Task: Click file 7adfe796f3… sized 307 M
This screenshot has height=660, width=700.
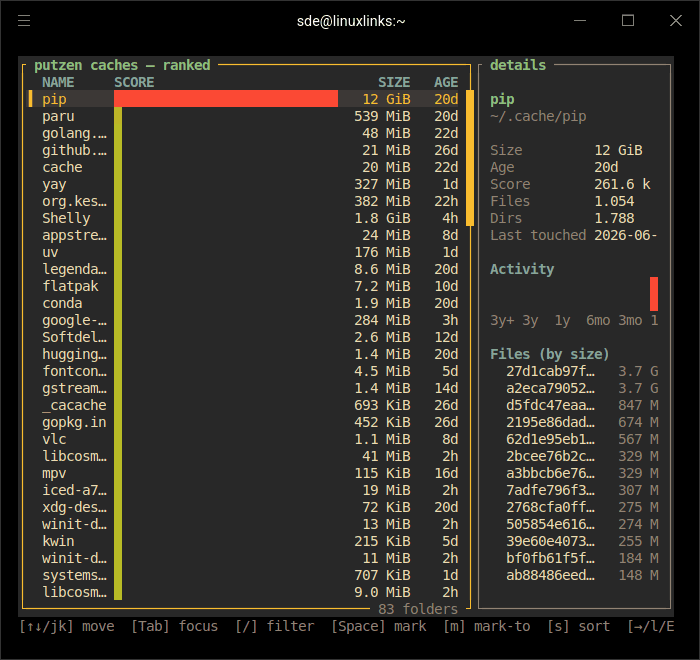Action: [x=550, y=490]
